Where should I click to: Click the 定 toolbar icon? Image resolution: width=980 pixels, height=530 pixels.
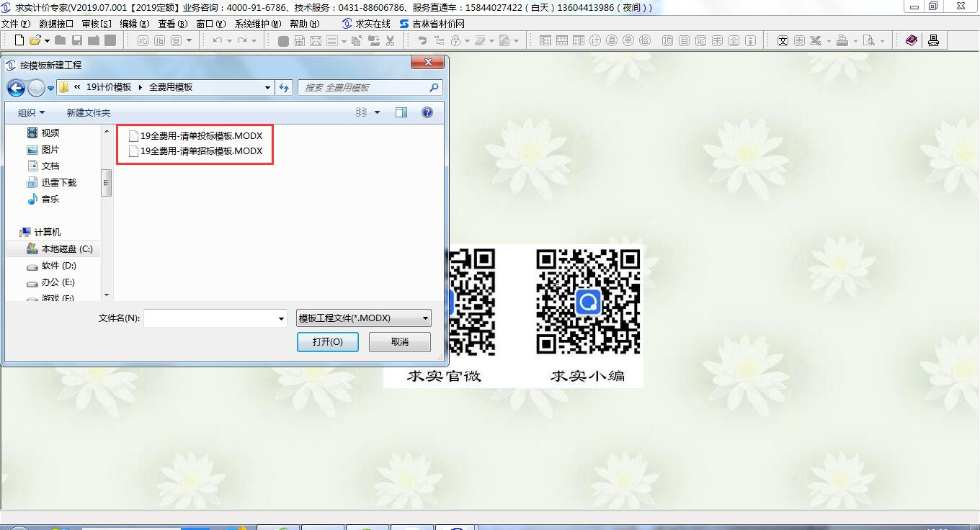click(x=700, y=40)
